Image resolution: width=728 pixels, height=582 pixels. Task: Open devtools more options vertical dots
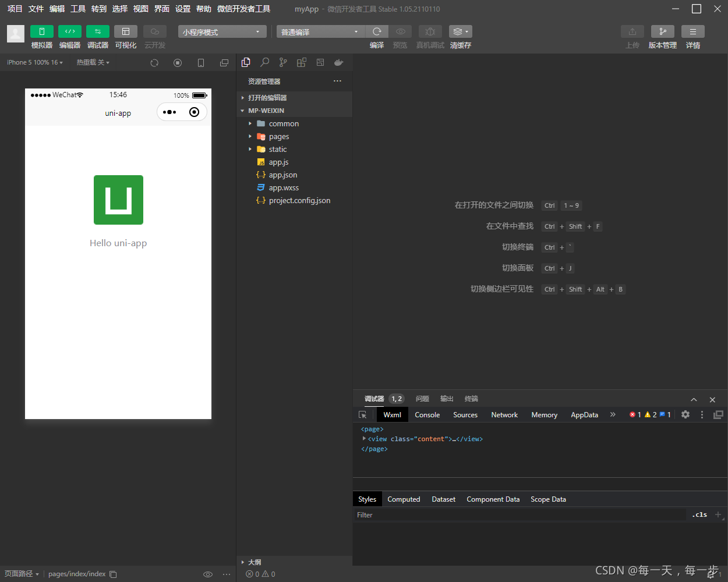pyautogui.click(x=702, y=414)
